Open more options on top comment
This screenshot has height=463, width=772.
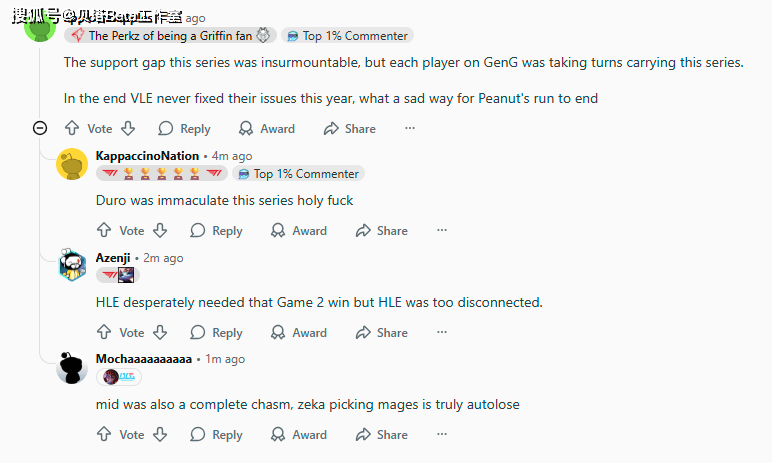(409, 128)
